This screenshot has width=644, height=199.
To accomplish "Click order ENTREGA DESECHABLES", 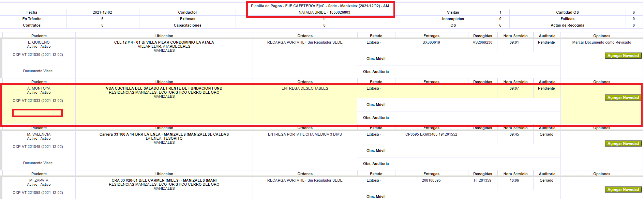I will [305, 88].
